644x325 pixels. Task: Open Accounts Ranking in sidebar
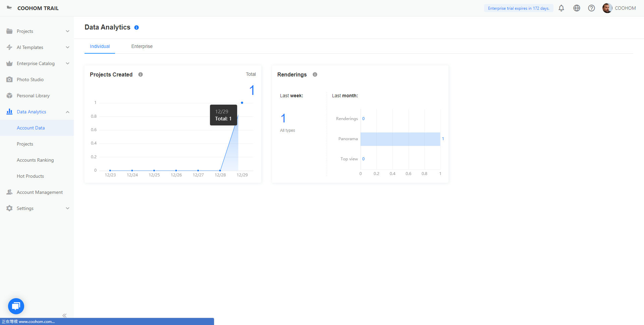(35, 160)
